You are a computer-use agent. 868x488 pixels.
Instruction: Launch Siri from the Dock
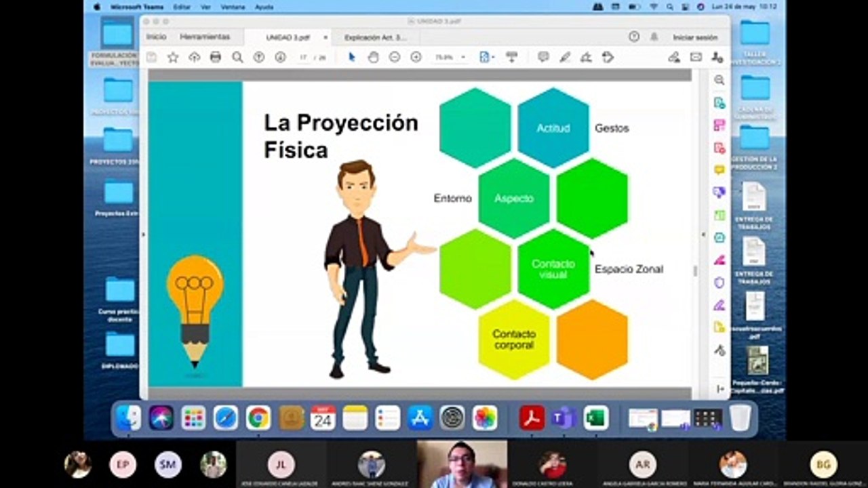(161, 418)
